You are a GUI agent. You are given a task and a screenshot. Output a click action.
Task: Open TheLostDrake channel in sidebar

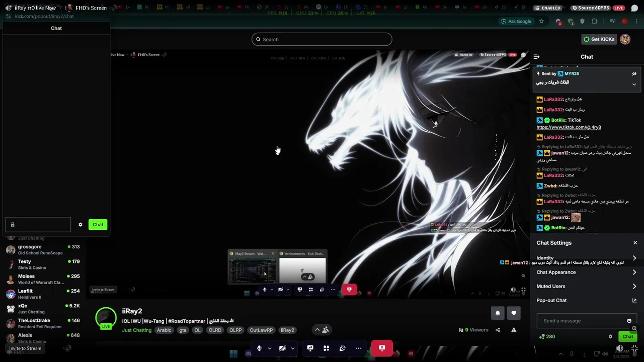click(x=43, y=323)
